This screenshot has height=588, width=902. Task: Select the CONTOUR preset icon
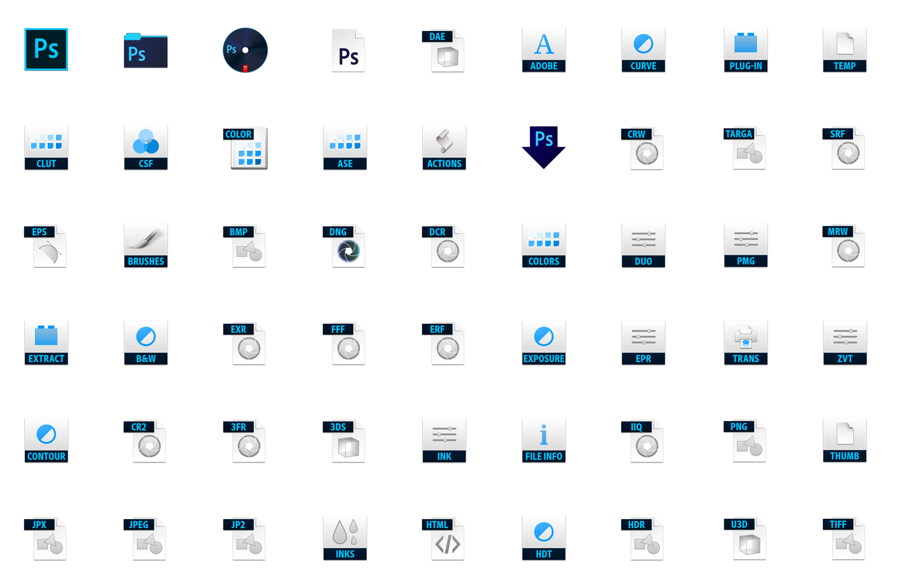[x=46, y=440]
